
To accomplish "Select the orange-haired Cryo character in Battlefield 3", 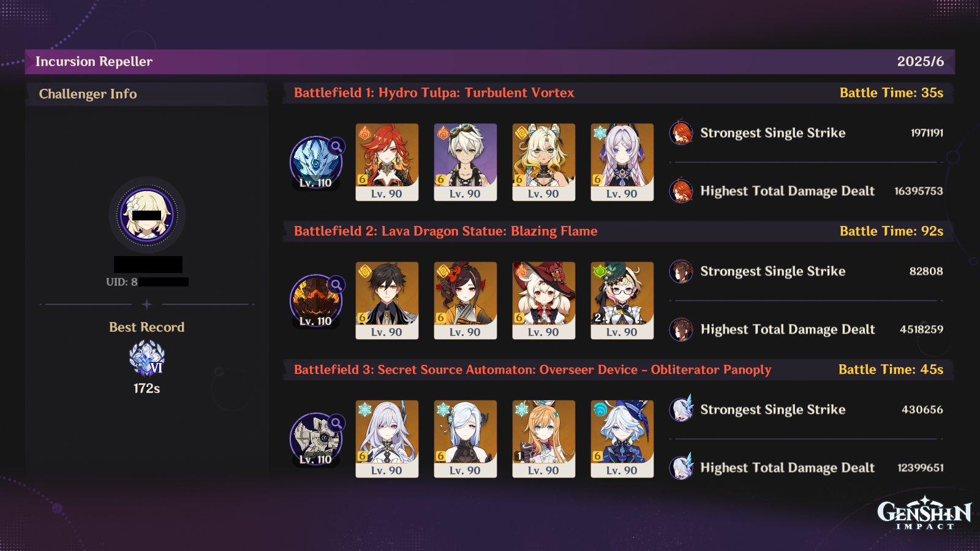I will (x=544, y=439).
